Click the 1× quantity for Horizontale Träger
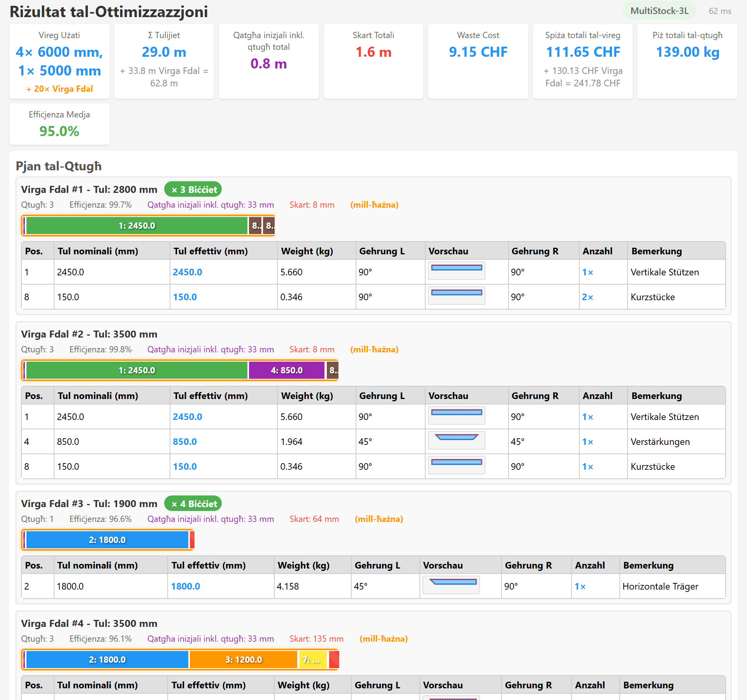The height and width of the screenshot is (700, 747). click(580, 586)
